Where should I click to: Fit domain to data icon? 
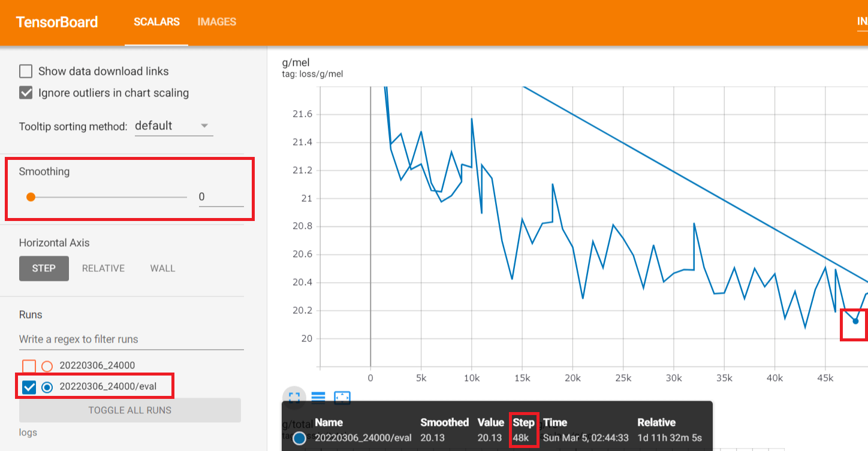click(342, 398)
